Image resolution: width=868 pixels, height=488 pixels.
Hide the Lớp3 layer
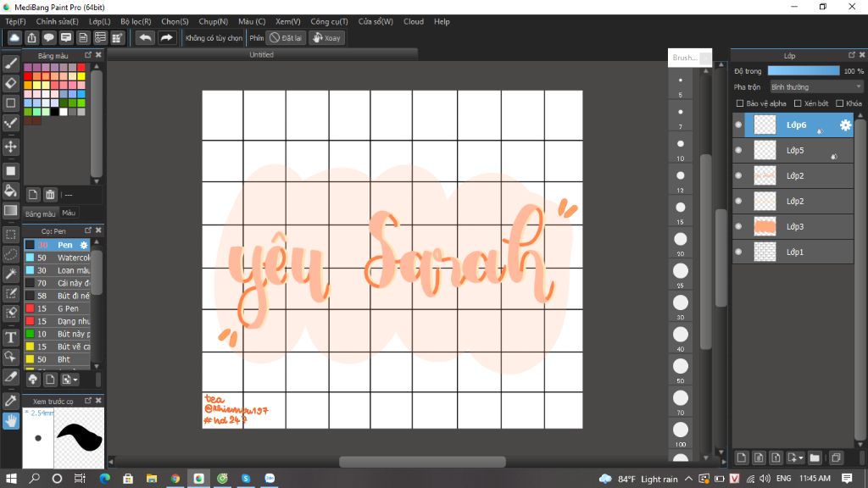tap(738, 226)
